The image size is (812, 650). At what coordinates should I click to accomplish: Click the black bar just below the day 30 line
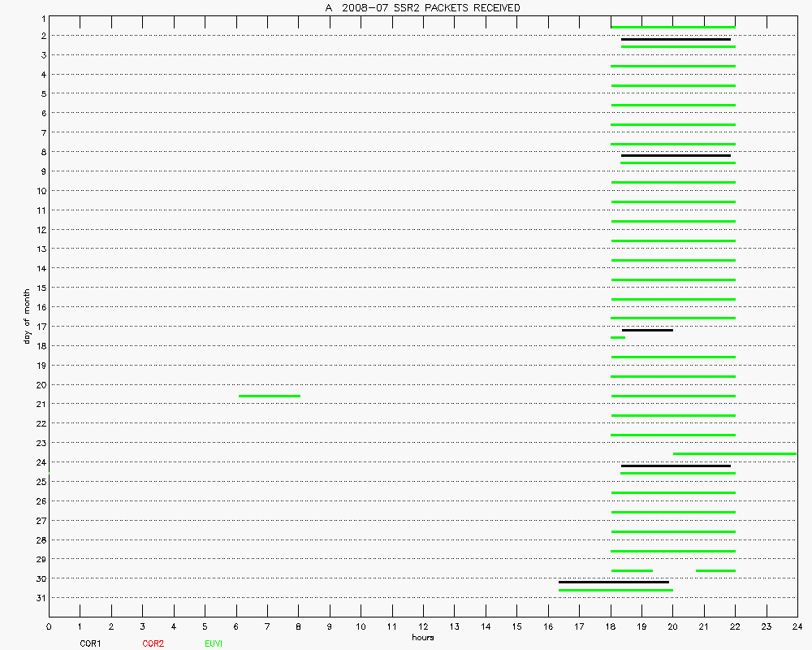(x=613, y=582)
